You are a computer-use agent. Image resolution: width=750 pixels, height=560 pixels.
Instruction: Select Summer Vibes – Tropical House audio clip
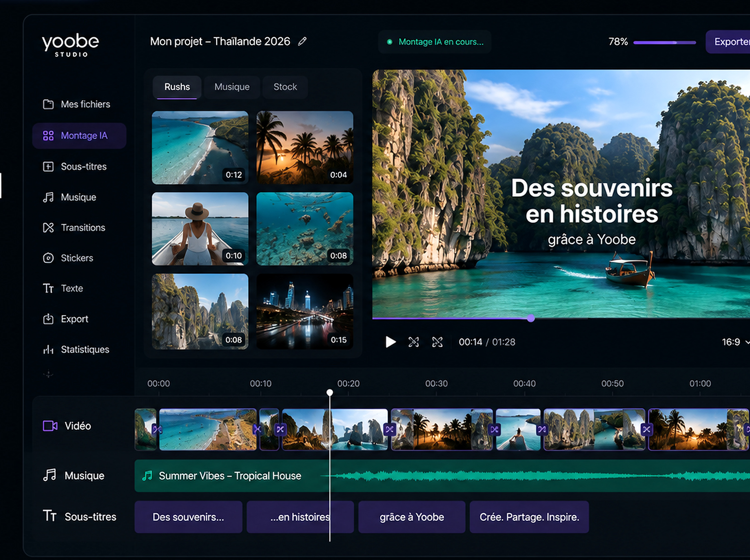[x=442, y=476]
